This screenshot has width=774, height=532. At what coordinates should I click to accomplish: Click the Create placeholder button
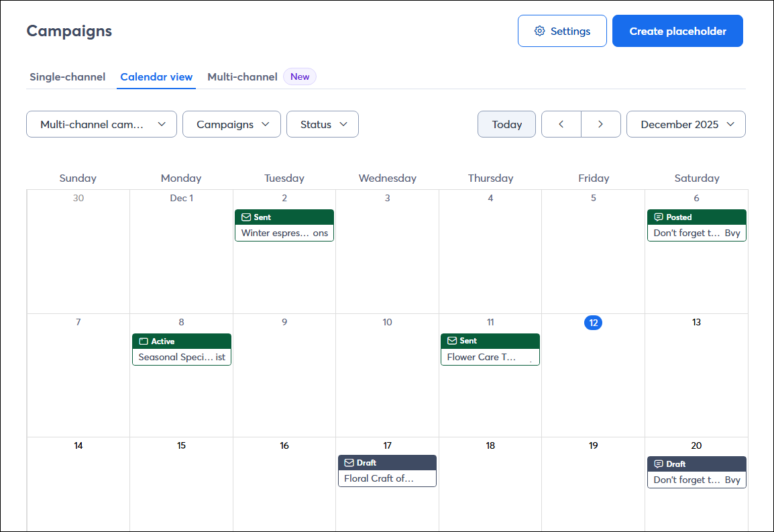pos(677,30)
